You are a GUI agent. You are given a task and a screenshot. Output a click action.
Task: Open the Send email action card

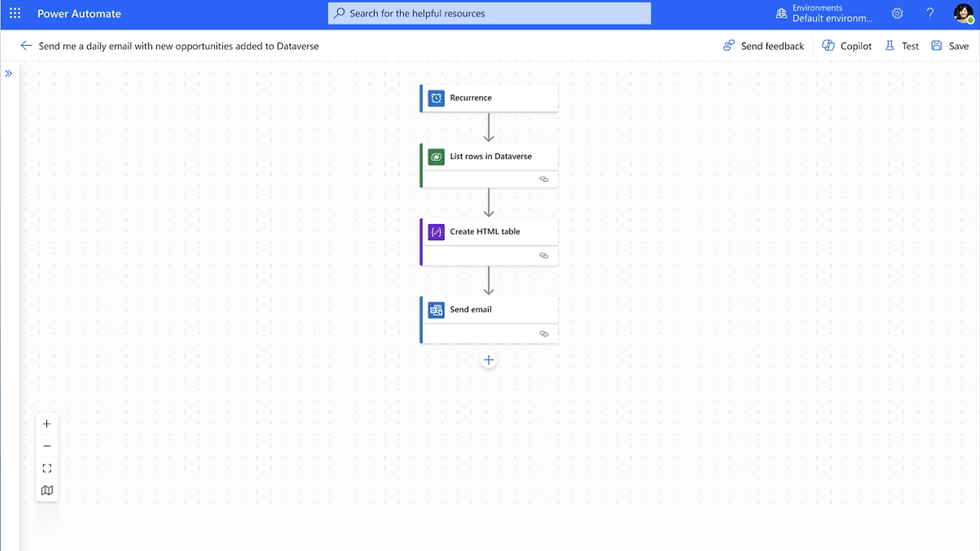coord(489,310)
